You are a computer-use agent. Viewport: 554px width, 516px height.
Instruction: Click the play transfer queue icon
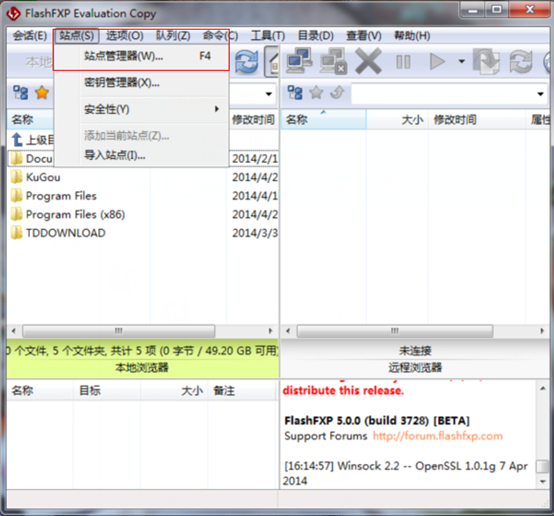(x=437, y=61)
